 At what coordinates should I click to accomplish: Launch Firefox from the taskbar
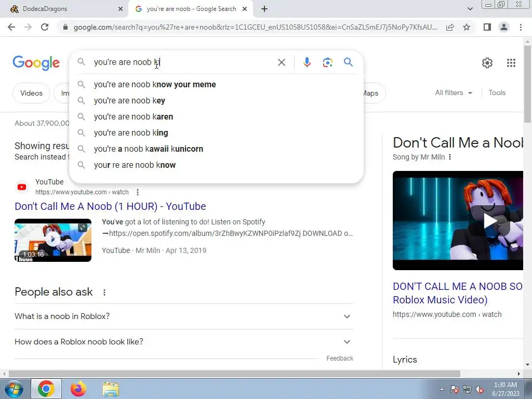click(78, 389)
